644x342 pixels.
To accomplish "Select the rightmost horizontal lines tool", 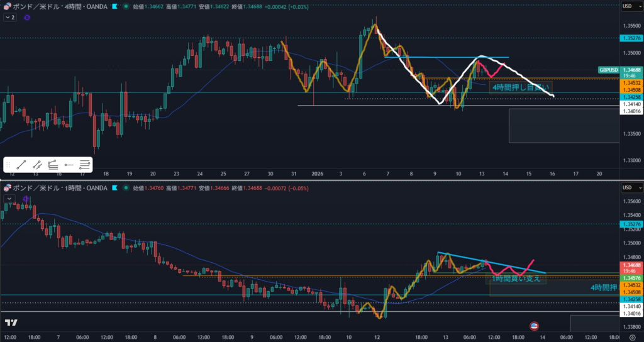I will [x=85, y=165].
